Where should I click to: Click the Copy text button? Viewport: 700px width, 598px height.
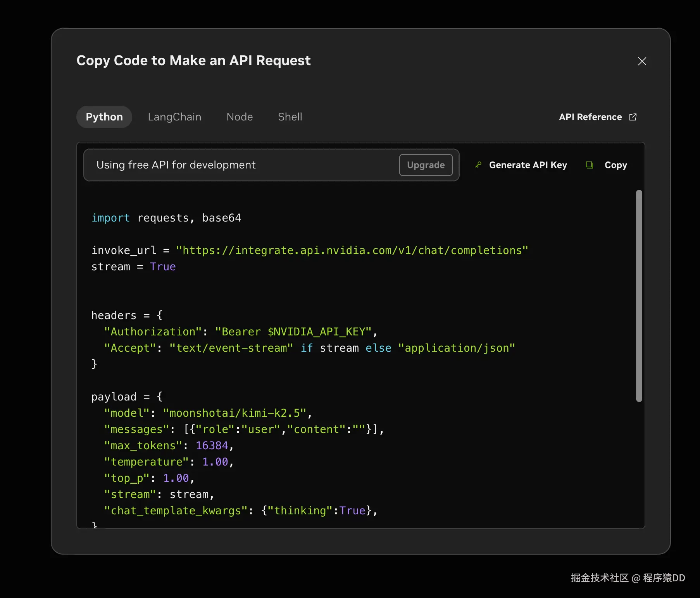coord(616,165)
